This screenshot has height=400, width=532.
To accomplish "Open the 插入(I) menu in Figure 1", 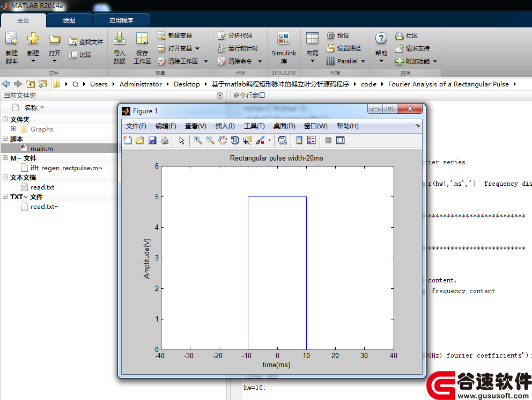I will click(x=225, y=126).
